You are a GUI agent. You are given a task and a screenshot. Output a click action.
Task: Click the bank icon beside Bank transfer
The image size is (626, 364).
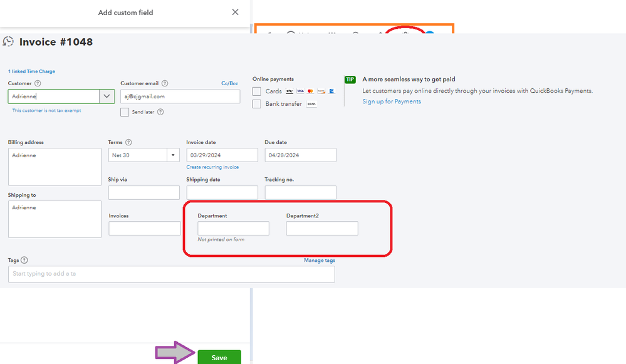(x=311, y=104)
